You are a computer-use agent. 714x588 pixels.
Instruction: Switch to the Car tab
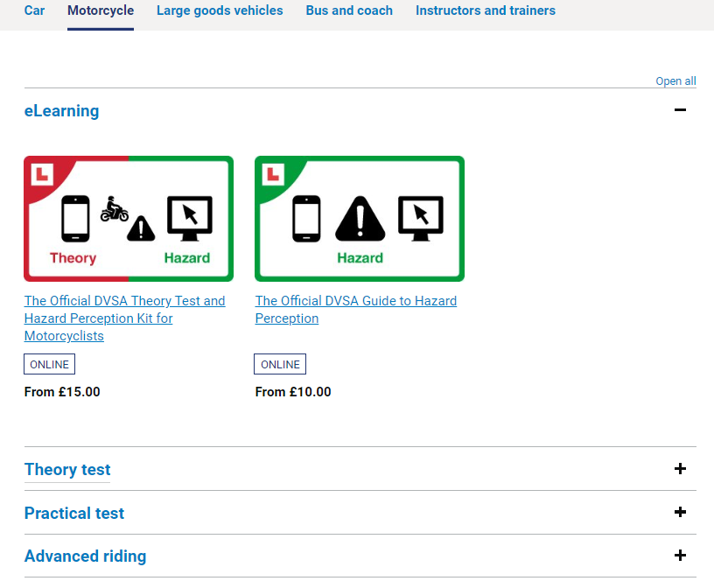point(34,10)
